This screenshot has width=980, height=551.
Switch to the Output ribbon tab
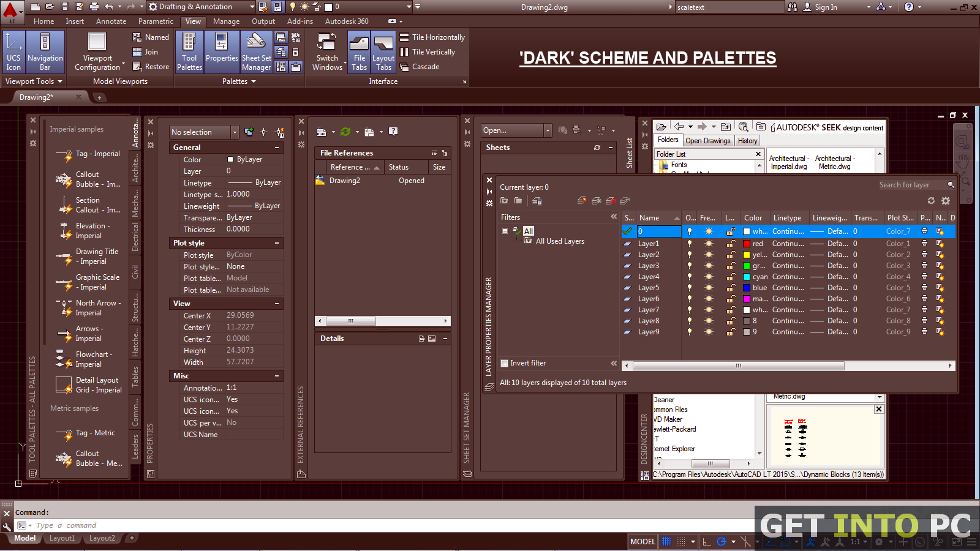pyautogui.click(x=263, y=21)
